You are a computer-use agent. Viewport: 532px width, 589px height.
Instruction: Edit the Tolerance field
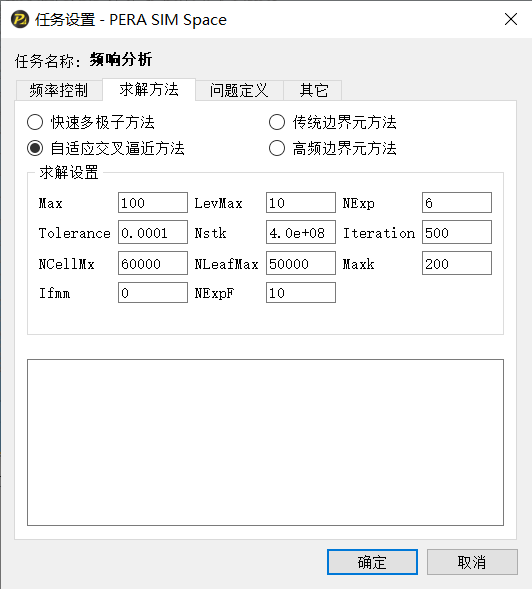pyautogui.click(x=153, y=232)
